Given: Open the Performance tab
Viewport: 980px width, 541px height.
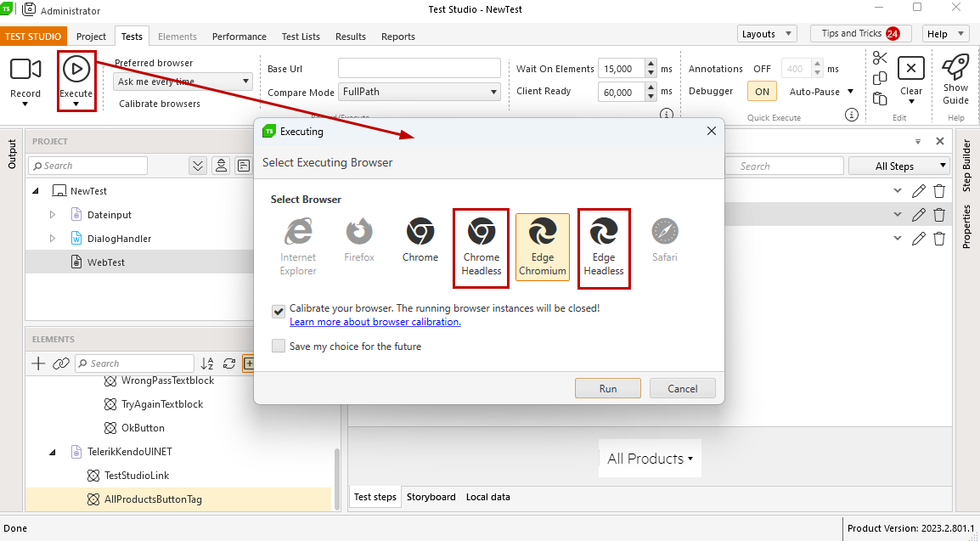Looking at the screenshot, I should 239,37.
